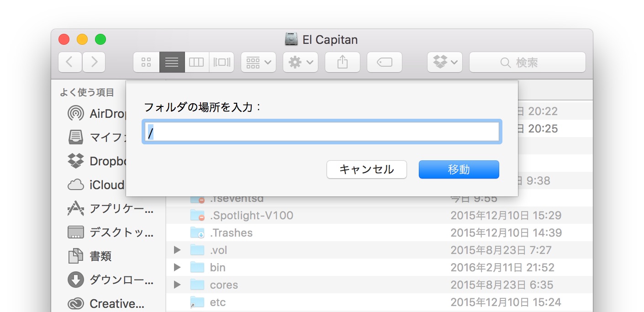
Task: Open アプリケーション in the sidebar
Action: coord(111,209)
